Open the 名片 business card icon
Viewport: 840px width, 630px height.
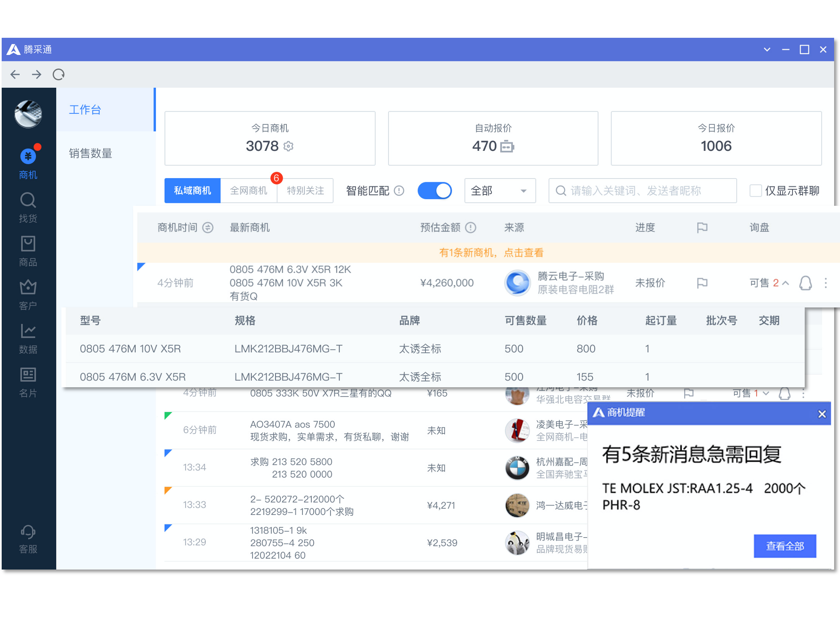tap(28, 375)
